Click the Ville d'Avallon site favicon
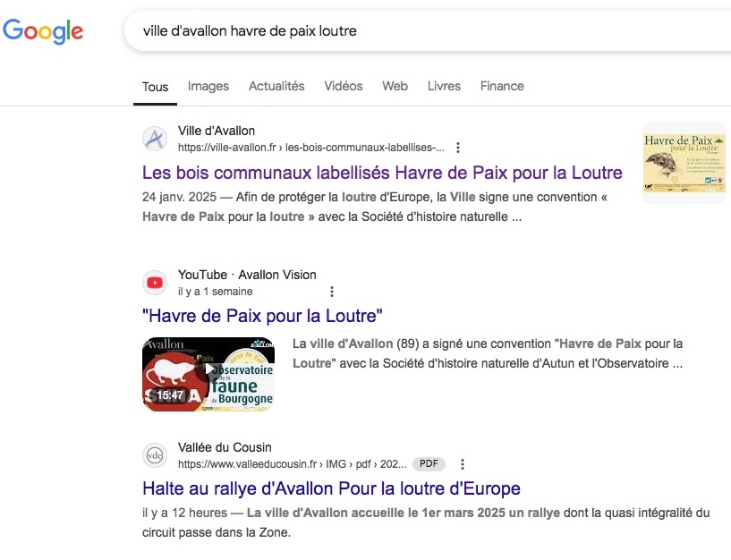 pyautogui.click(x=155, y=139)
